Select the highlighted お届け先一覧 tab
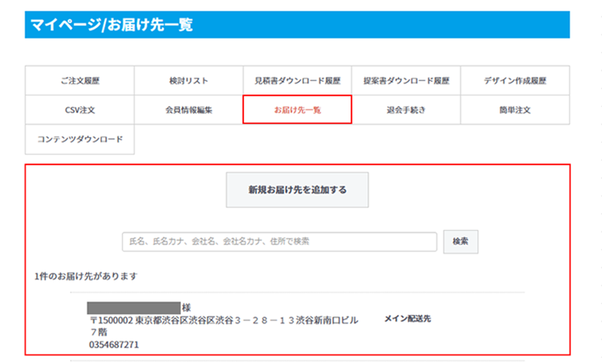Viewport: 602px width, 364px height. click(x=297, y=110)
